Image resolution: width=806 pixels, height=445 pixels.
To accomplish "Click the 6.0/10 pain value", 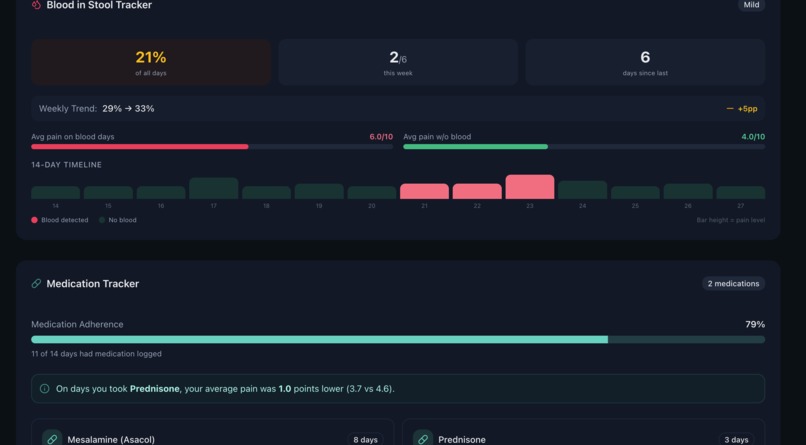I will (x=381, y=137).
